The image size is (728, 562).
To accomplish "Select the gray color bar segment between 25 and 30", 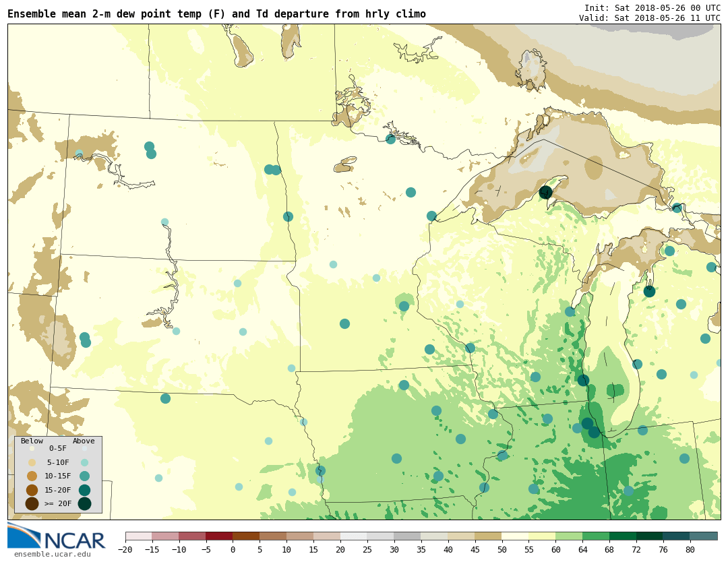I will (x=381, y=536).
